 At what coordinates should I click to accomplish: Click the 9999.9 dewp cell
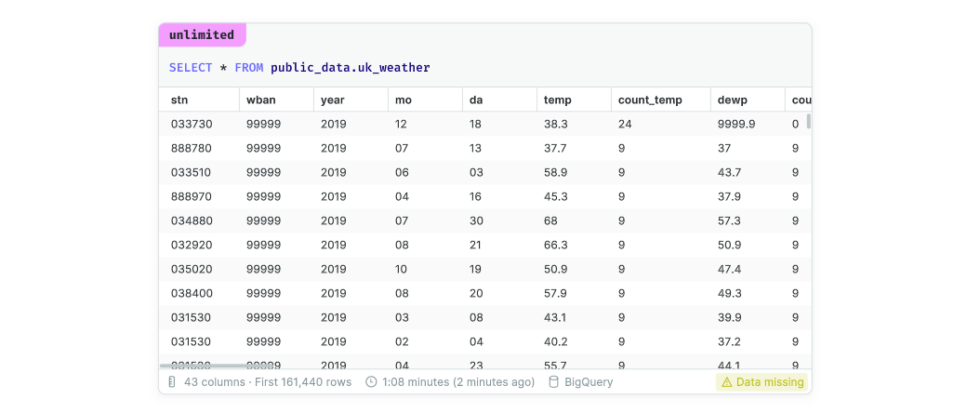pyautogui.click(x=736, y=124)
